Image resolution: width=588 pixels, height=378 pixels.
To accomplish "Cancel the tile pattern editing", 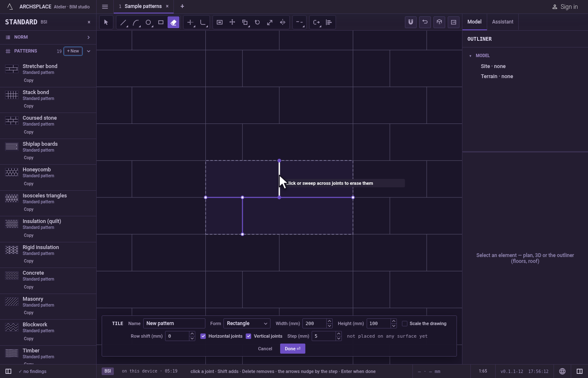I will coord(265,349).
